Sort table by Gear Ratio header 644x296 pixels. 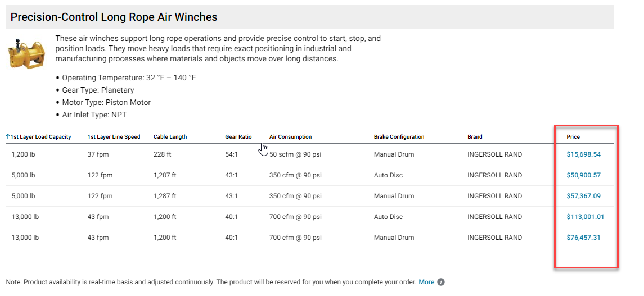click(238, 137)
